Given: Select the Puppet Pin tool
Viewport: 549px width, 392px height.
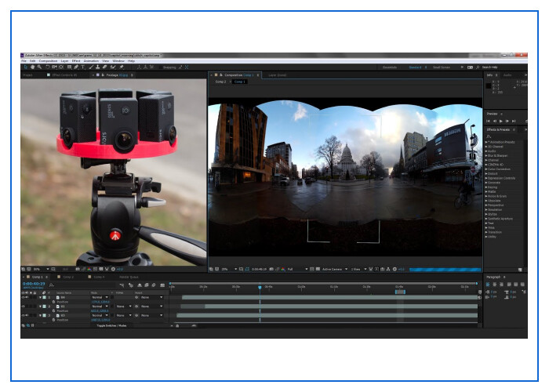Looking at the screenshot, I should pyautogui.click(x=122, y=67).
